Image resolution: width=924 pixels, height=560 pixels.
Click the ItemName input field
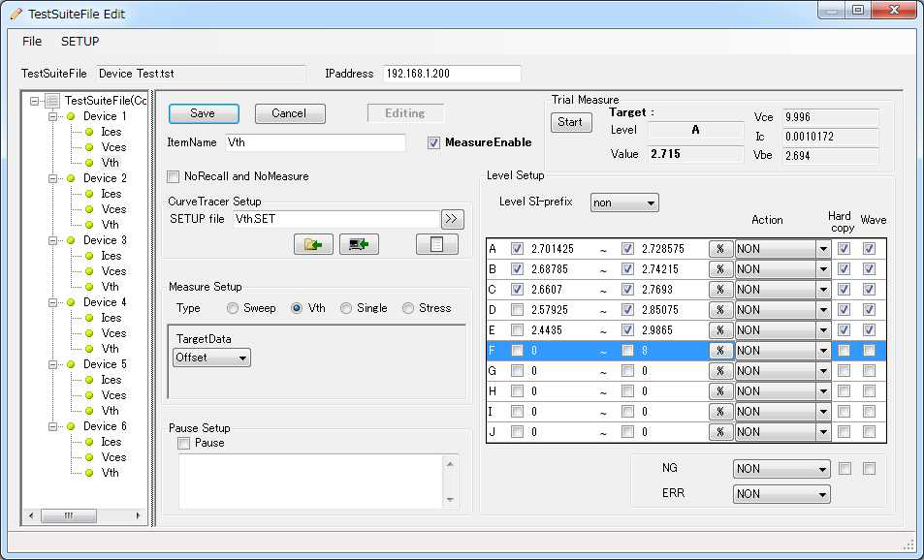point(315,142)
